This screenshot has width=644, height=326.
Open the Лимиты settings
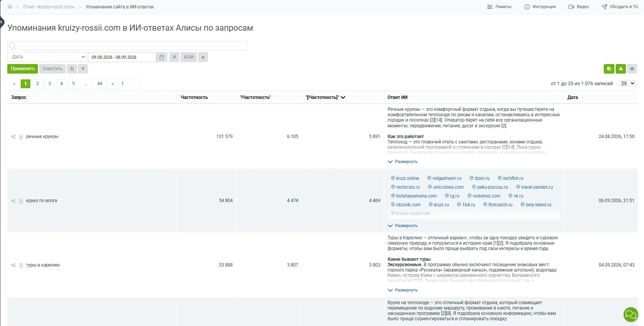point(499,7)
